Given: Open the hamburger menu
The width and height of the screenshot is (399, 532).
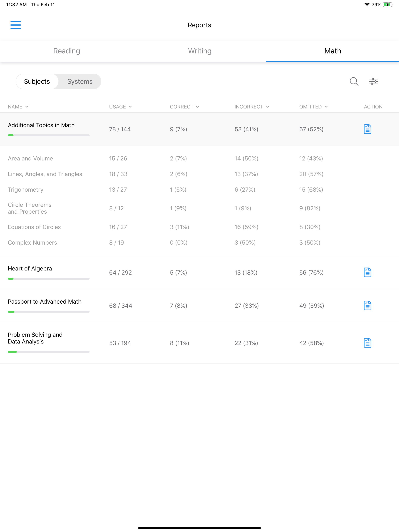Looking at the screenshot, I should point(16,25).
